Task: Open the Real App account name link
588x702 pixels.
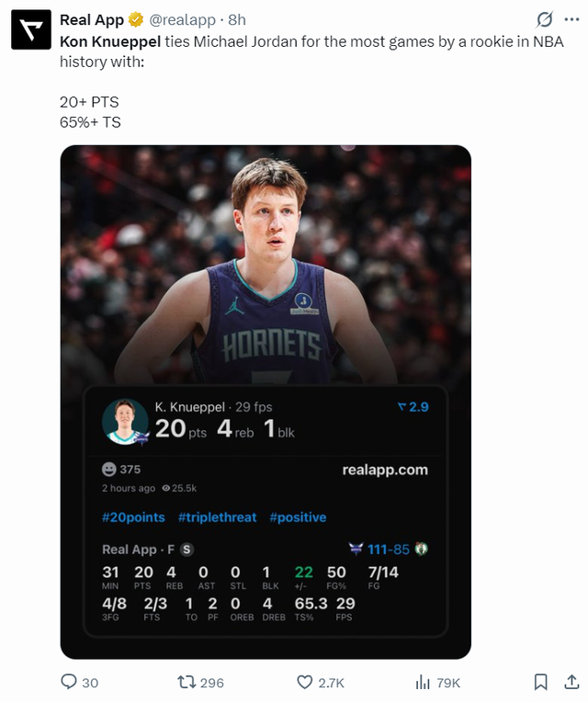Action: tap(92, 19)
